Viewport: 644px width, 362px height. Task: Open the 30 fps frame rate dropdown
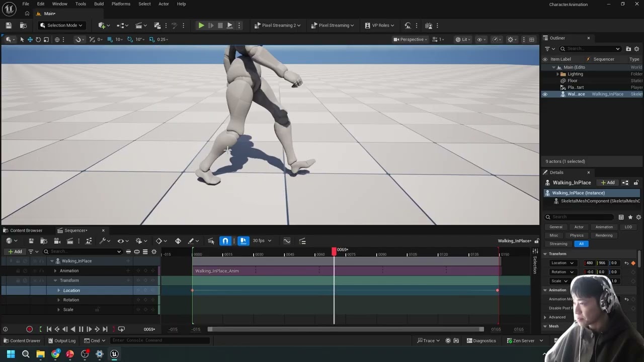pyautogui.click(x=262, y=241)
